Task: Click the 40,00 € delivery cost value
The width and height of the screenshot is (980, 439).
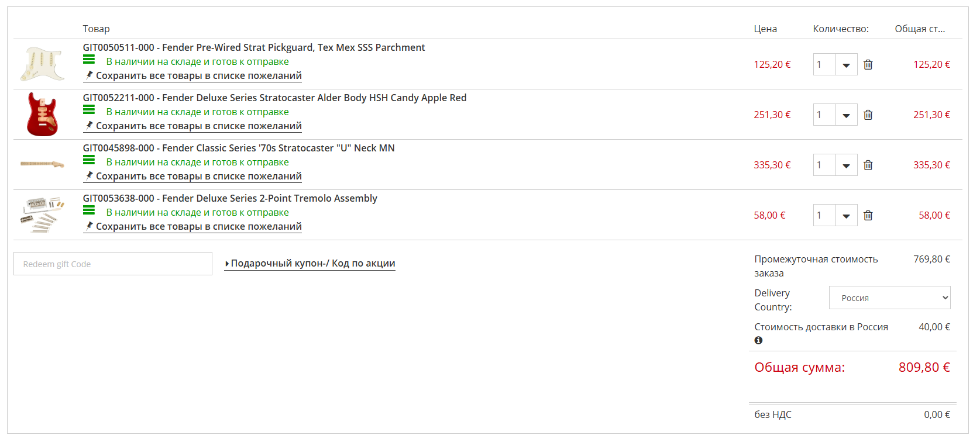Action: [x=934, y=327]
